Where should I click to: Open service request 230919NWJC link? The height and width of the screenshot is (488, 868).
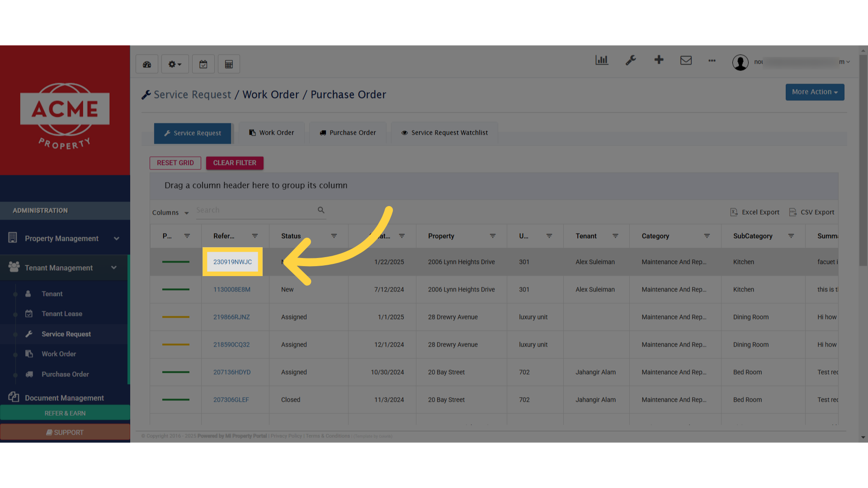coord(232,262)
